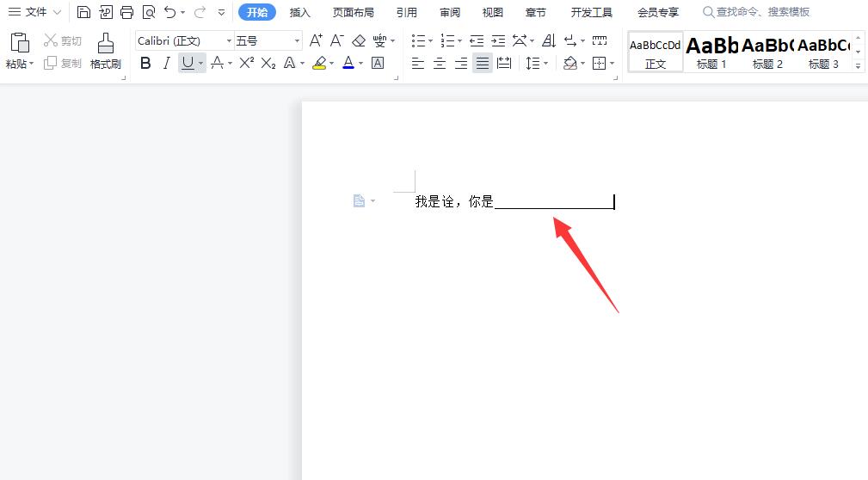Click the phonetic guide 文 icon
Screen dimensions: 868x480
[x=379, y=40]
